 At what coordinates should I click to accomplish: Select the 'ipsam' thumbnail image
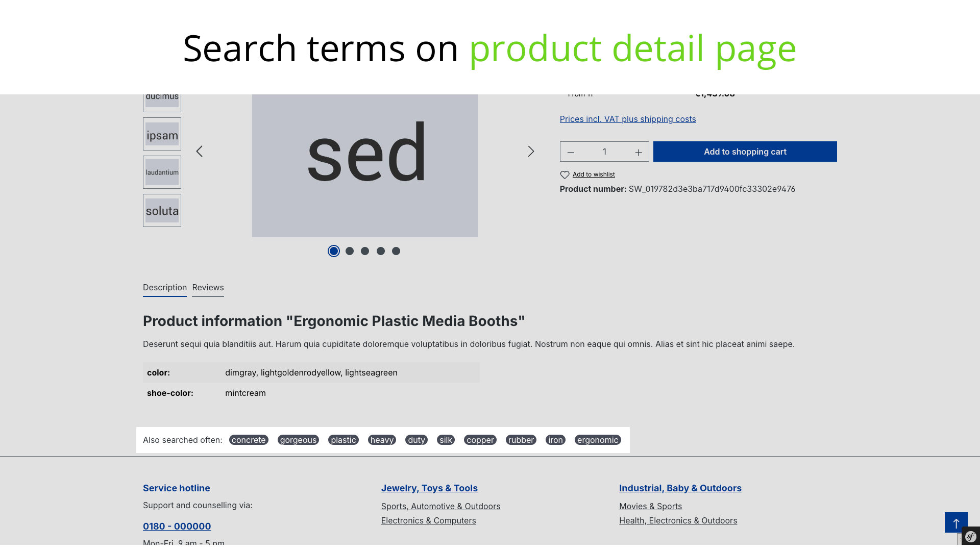pyautogui.click(x=162, y=135)
